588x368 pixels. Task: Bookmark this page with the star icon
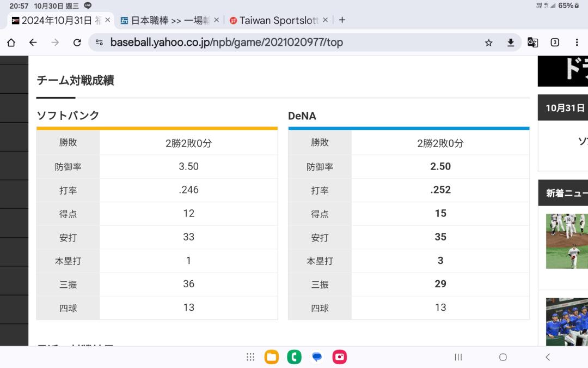pyautogui.click(x=488, y=43)
